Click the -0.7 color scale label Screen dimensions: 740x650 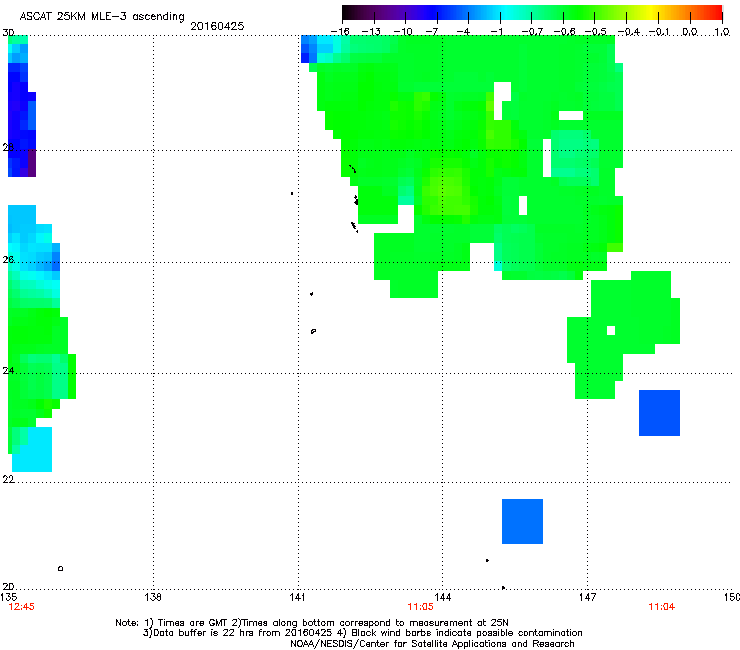pos(532,32)
